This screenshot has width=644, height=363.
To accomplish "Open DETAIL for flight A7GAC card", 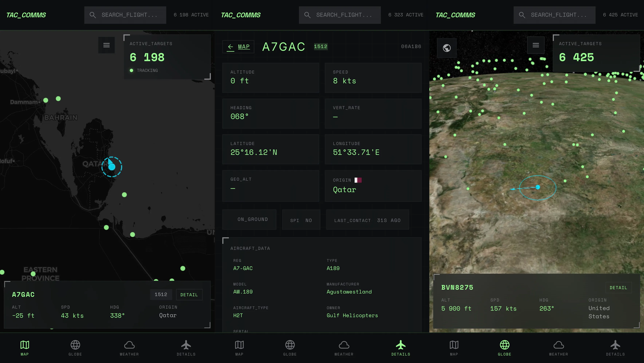I will click(189, 295).
